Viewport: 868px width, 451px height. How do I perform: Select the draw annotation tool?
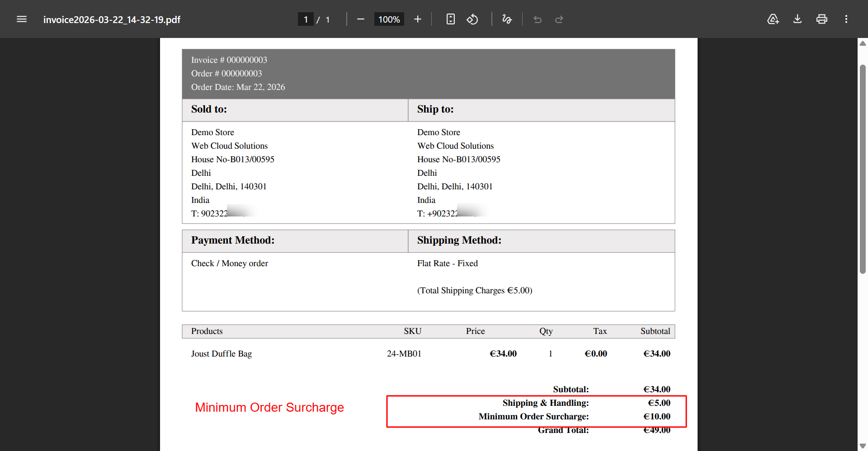click(507, 19)
